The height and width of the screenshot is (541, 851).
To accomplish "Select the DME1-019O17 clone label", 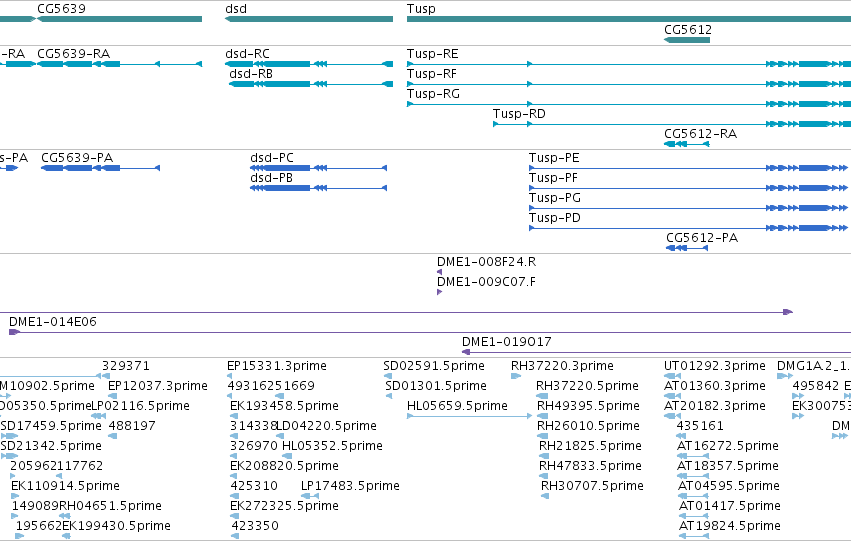I will (x=506, y=342).
